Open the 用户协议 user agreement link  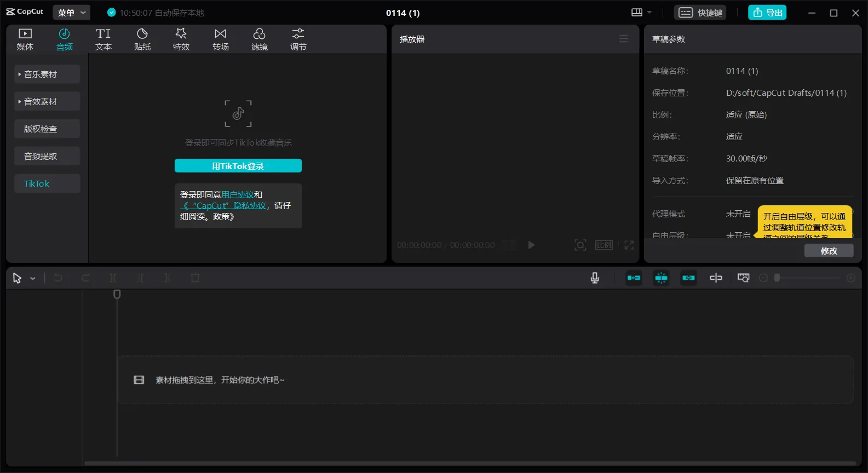237,194
